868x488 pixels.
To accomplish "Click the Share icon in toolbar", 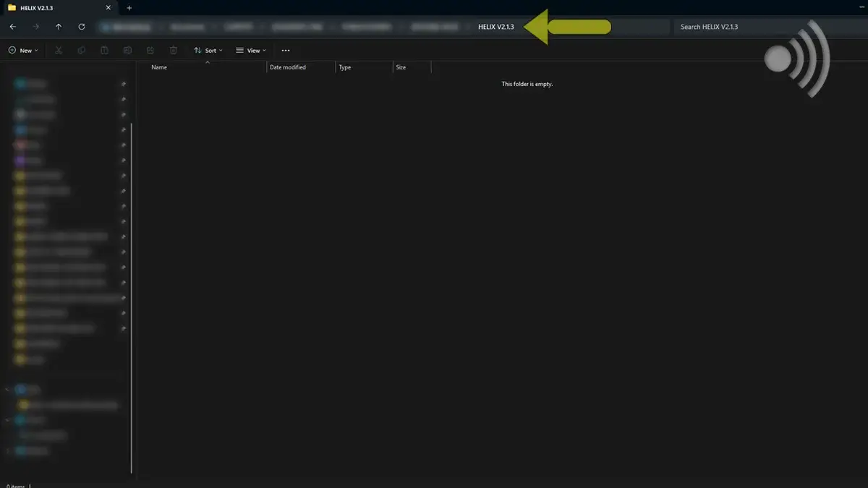I will (x=150, y=51).
